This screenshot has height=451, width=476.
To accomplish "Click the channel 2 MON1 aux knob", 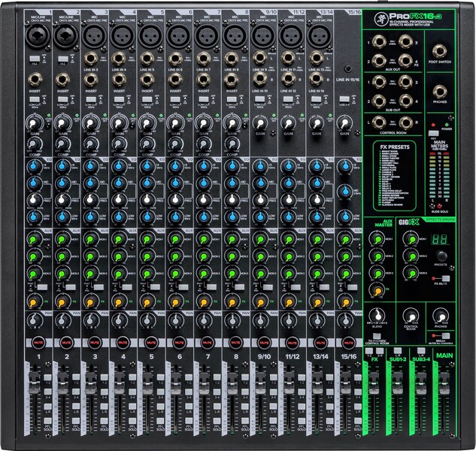I will click(x=62, y=239).
